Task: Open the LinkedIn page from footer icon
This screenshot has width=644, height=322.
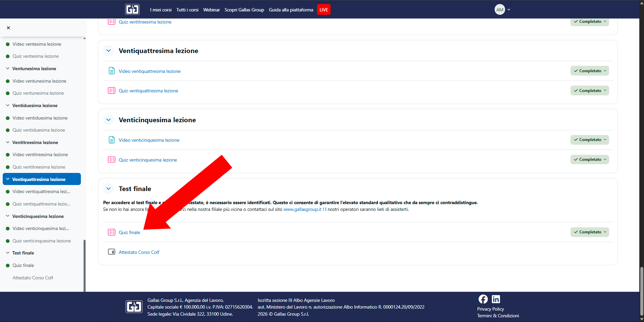Action: click(496, 299)
